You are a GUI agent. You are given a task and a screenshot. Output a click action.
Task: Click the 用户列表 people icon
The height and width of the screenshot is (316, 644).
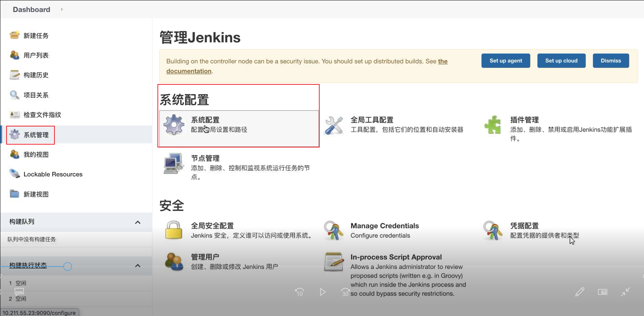(15, 55)
